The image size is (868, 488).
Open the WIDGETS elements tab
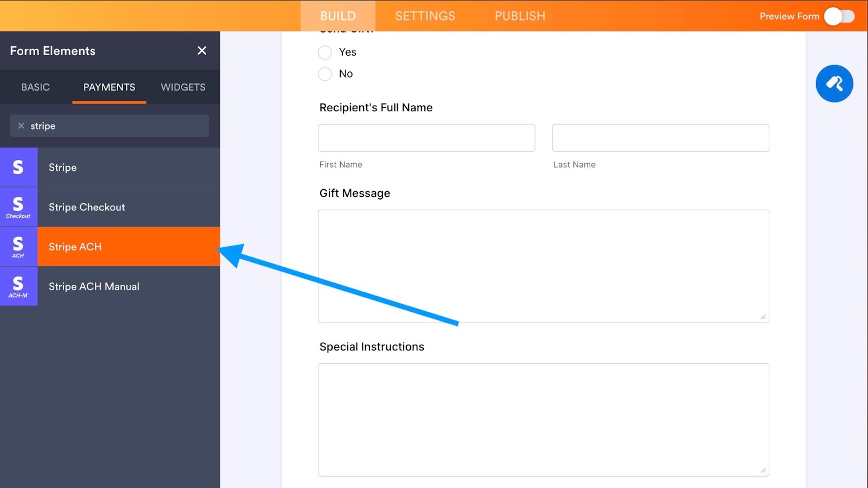[183, 87]
